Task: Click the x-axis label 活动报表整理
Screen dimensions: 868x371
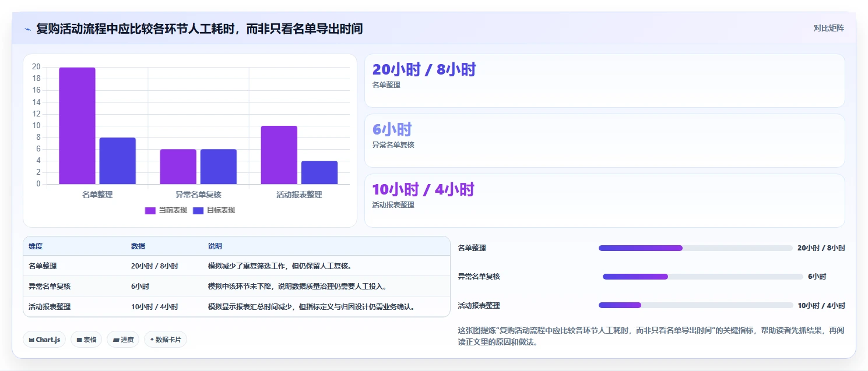Action: coord(299,195)
